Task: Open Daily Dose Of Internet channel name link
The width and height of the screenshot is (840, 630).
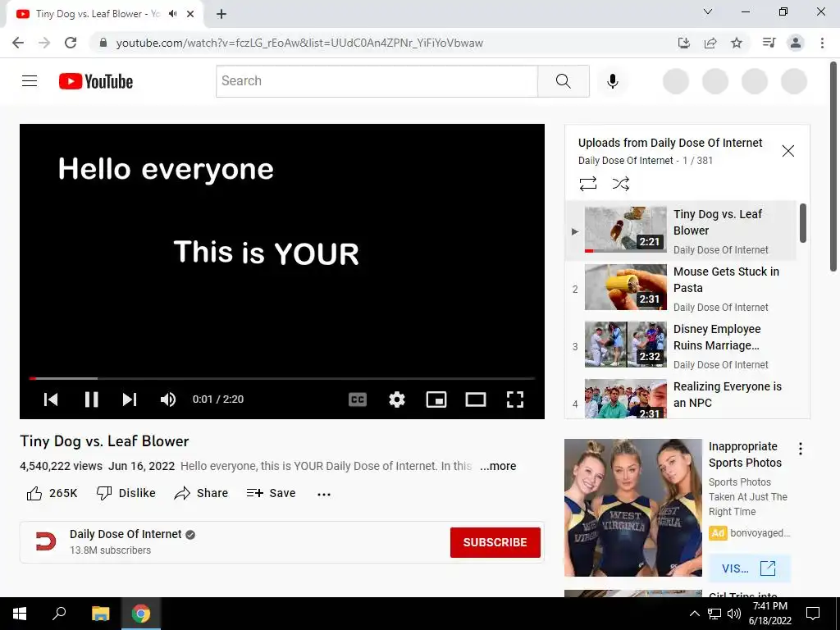Action: (126, 534)
